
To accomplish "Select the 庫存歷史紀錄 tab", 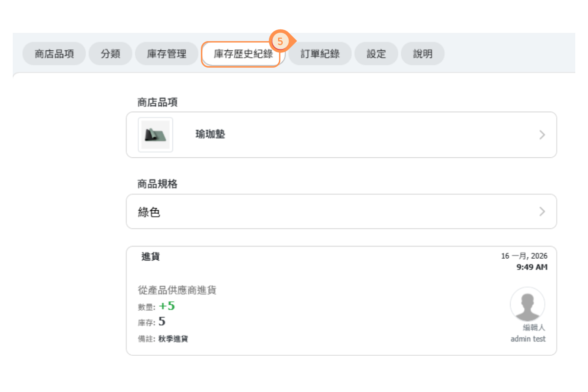I will 243,54.
